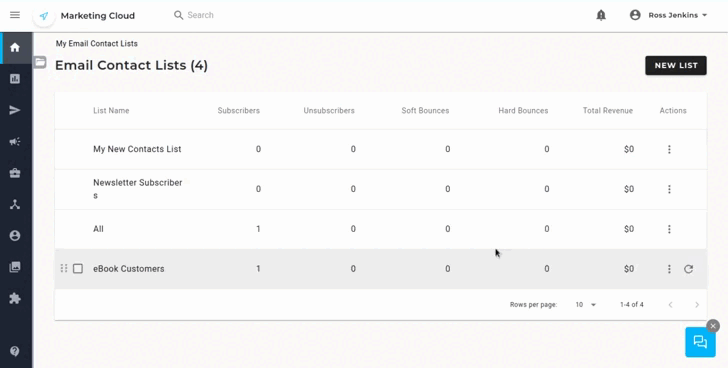The width and height of the screenshot is (728, 368).
Task: Click the Marketing Cloud title text
Action: 98,16
